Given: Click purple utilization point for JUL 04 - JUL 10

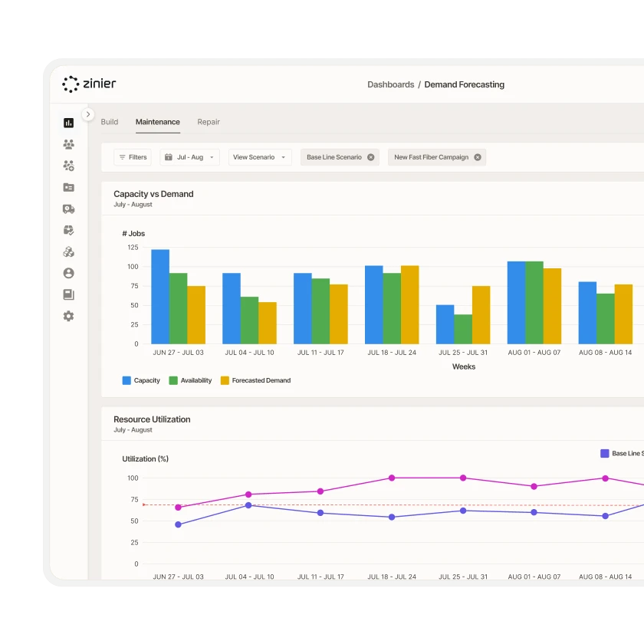Looking at the screenshot, I should coord(248,505).
